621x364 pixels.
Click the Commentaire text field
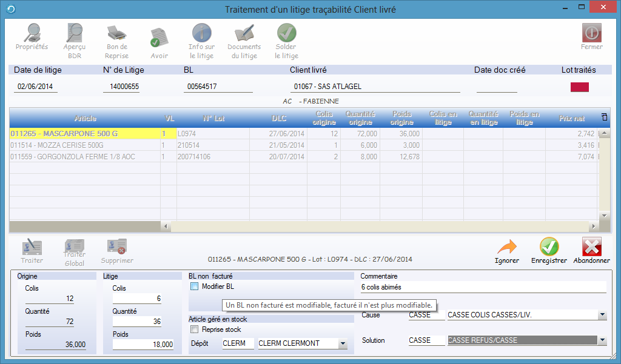(482, 287)
